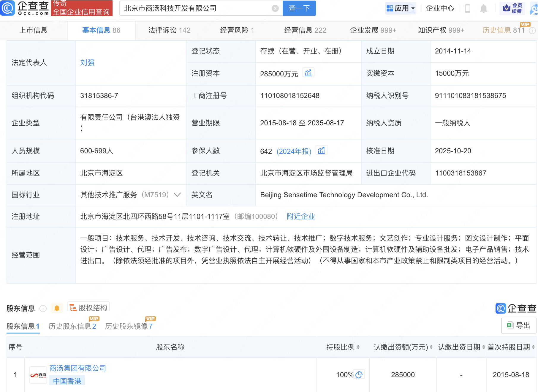
Task: Switch to the 知识产权 tab
Action: coord(441,30)
